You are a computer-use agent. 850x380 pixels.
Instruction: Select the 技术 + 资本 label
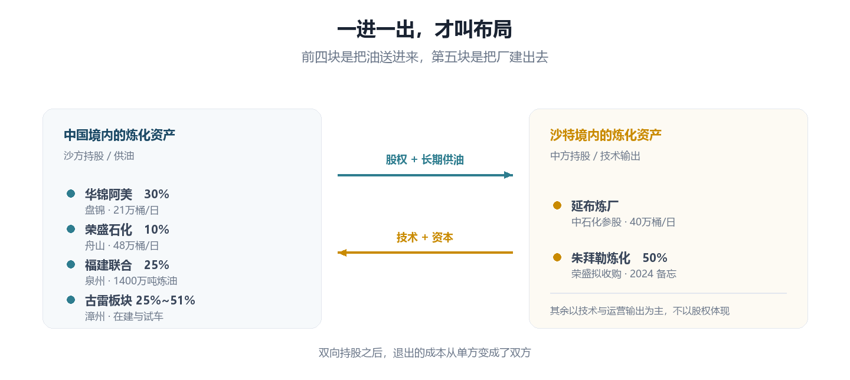424,237
